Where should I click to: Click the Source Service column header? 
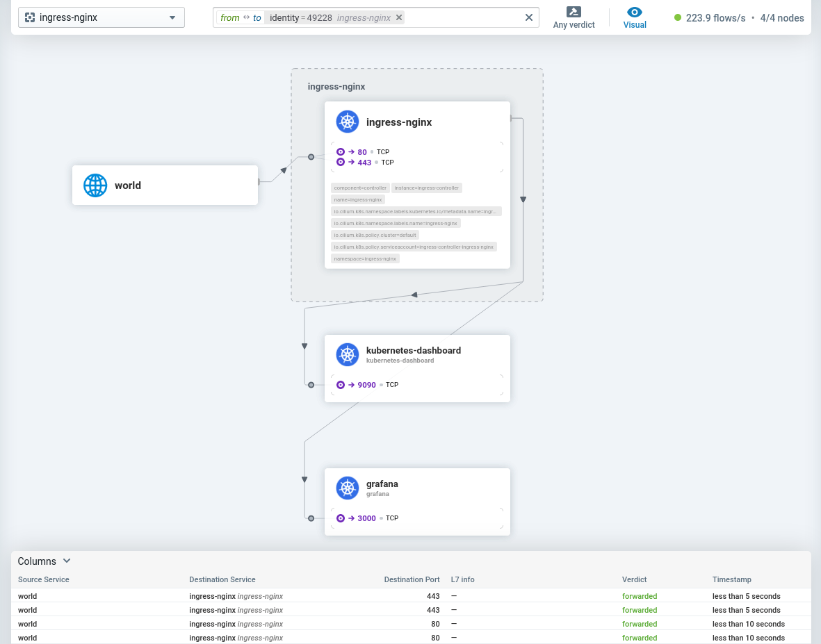click(x=44, y=579)
